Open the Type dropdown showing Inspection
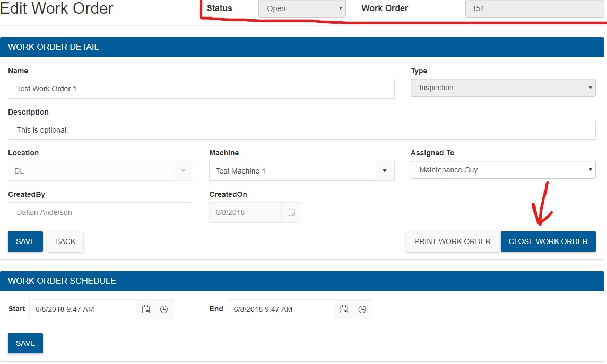The height and width of the screenshot is (364, 607). [x=502, y=88]
